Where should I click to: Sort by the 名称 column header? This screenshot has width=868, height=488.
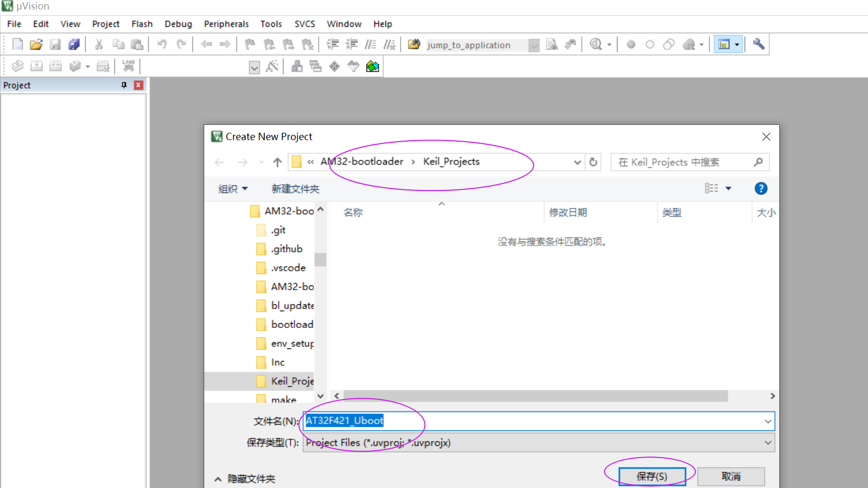[353, 213]
